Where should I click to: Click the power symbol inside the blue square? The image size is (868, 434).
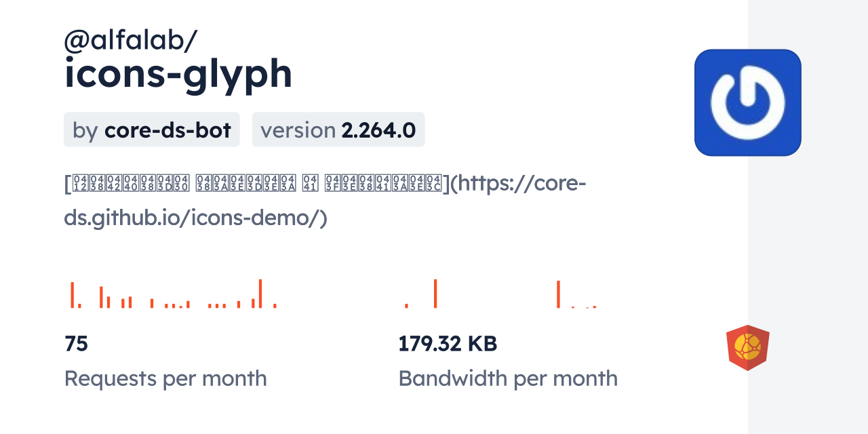click(x=747, y=102)
